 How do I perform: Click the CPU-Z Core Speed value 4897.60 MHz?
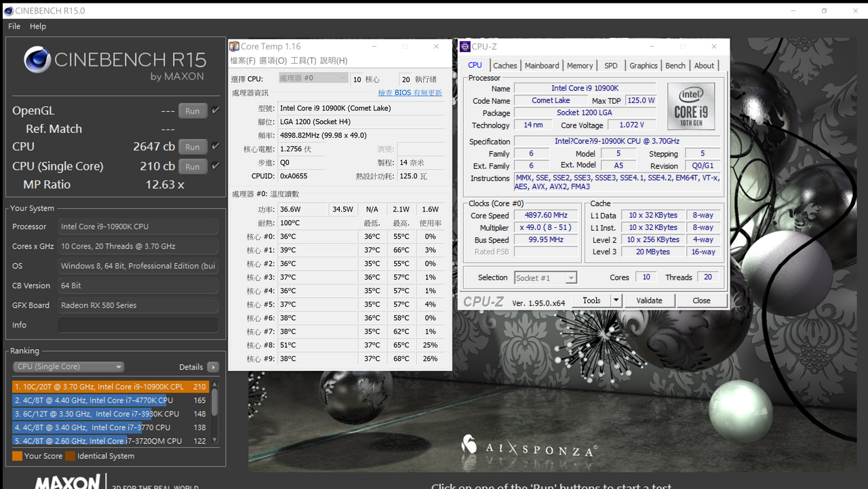[x=547, y=215]
